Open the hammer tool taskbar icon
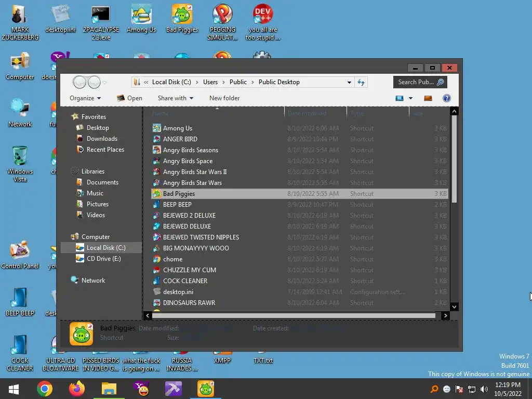This screenshot has width=532, height=399. point(174,389)
